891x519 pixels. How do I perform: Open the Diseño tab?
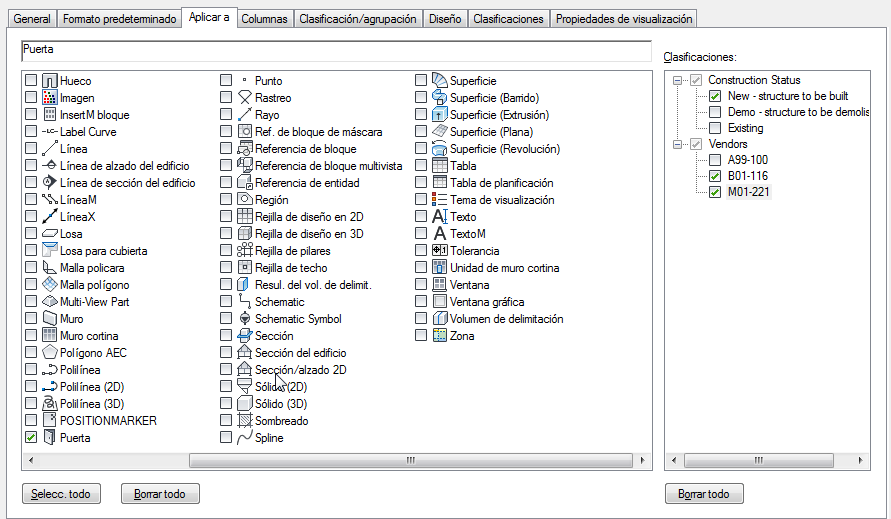tap(445, 19)
